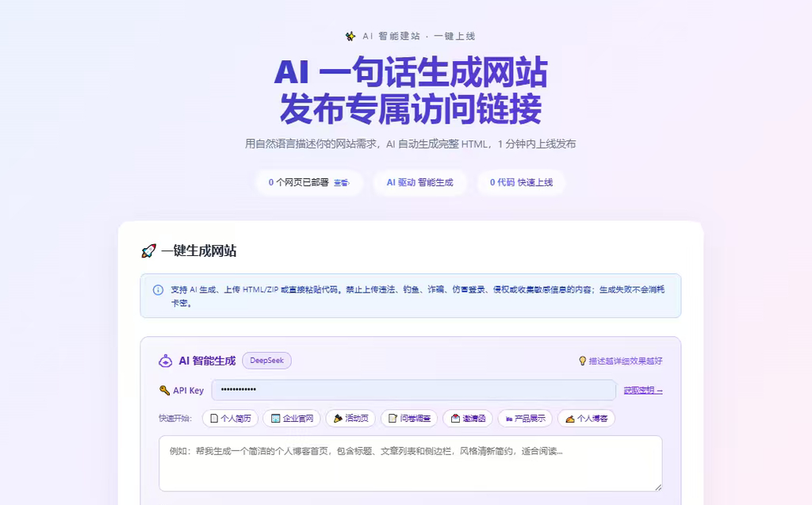This screenshot has width=812, height=505.
Task: Click the rocket icon beside 一键生成网站
Action: pyautogui.click(x=148, y=251)
